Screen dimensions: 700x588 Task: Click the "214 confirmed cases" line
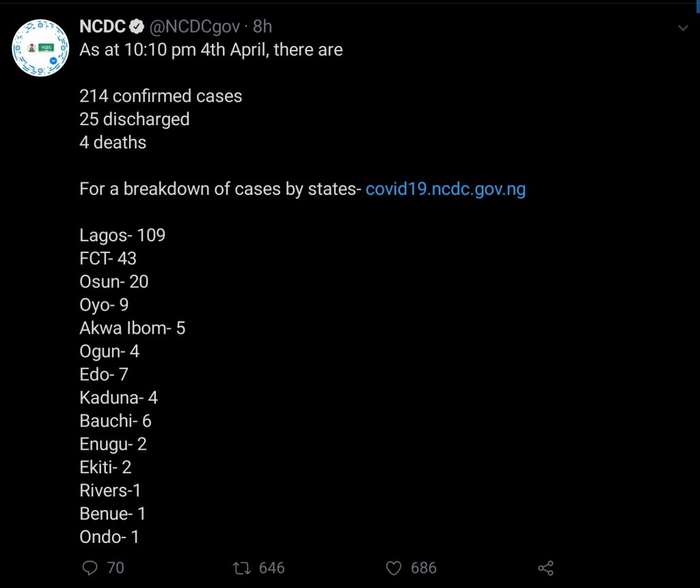pos(161,96)
